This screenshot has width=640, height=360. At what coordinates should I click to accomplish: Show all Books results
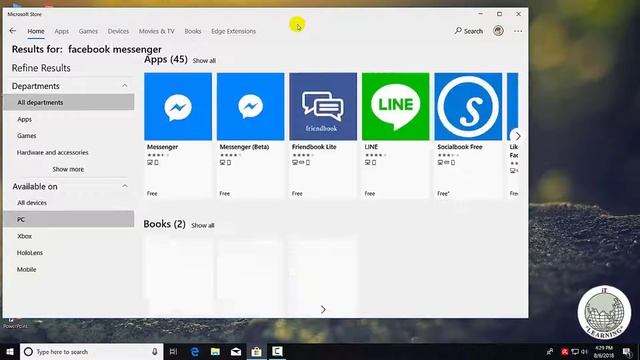(x=203, y=225)
